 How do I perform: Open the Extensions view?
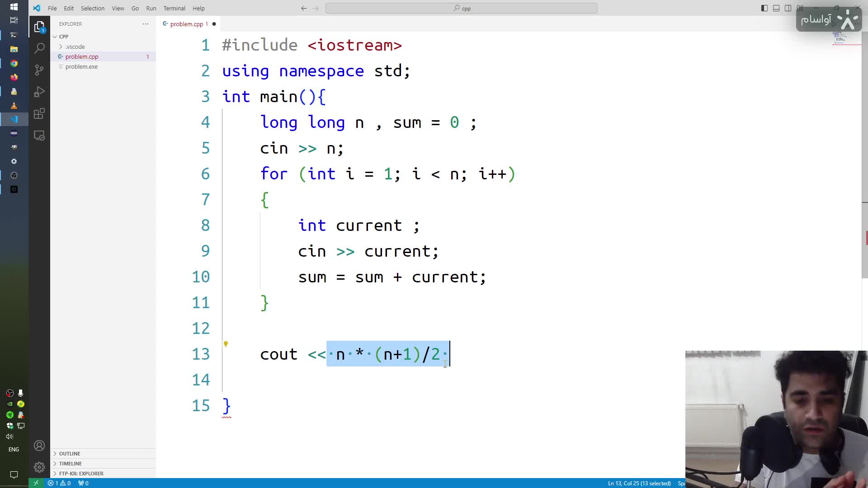pos(39,113)
